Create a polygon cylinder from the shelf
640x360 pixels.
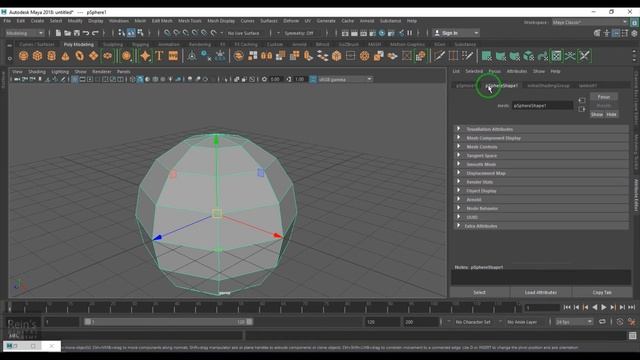pyautogui.click(x=51, y=56)
